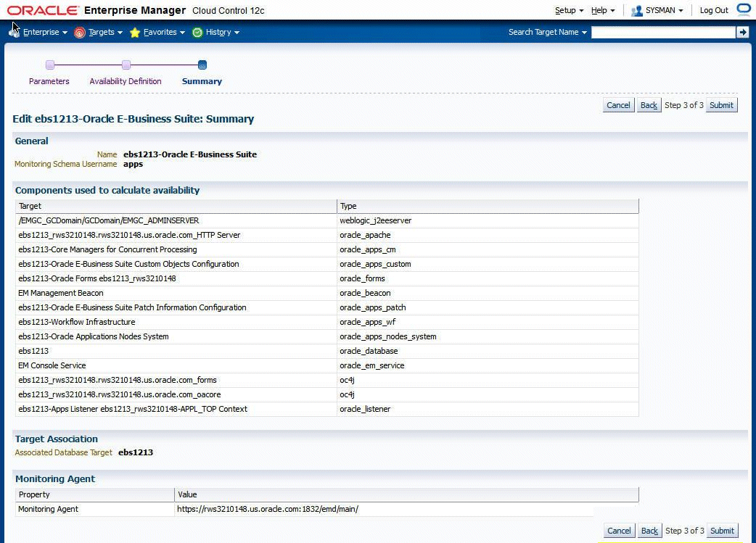Select Custom Objects Configuration target row
The height and width of the screenshot is (543, 756).
pyautogui.click(x=327, y=264)
